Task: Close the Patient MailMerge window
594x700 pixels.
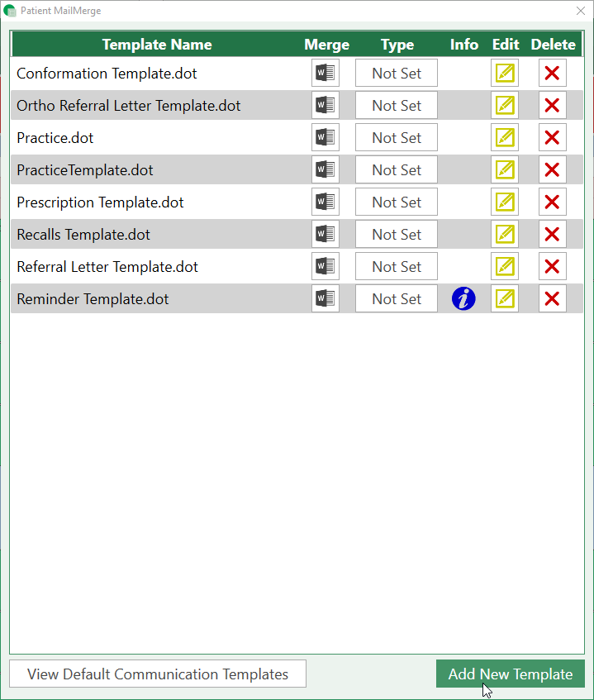Action: [580, 11]
